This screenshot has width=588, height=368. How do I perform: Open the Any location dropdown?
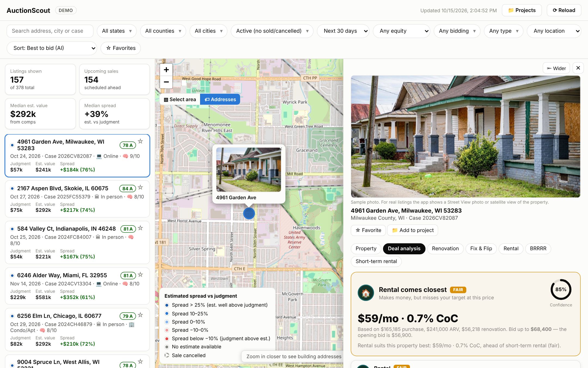click(554, 31)
